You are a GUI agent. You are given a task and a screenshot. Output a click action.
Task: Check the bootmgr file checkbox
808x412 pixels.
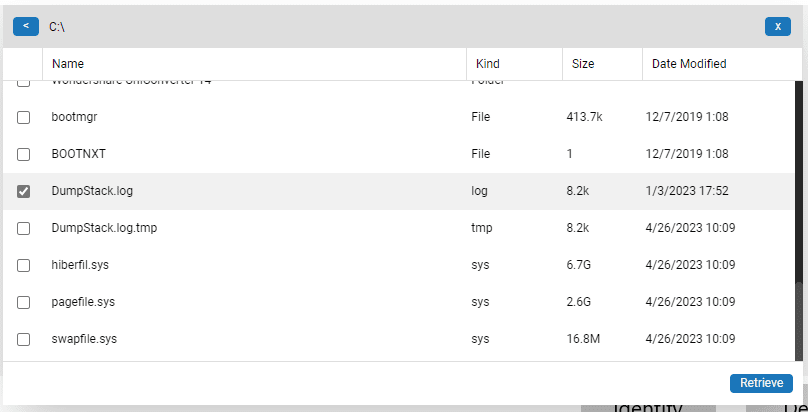pos(23,117)
